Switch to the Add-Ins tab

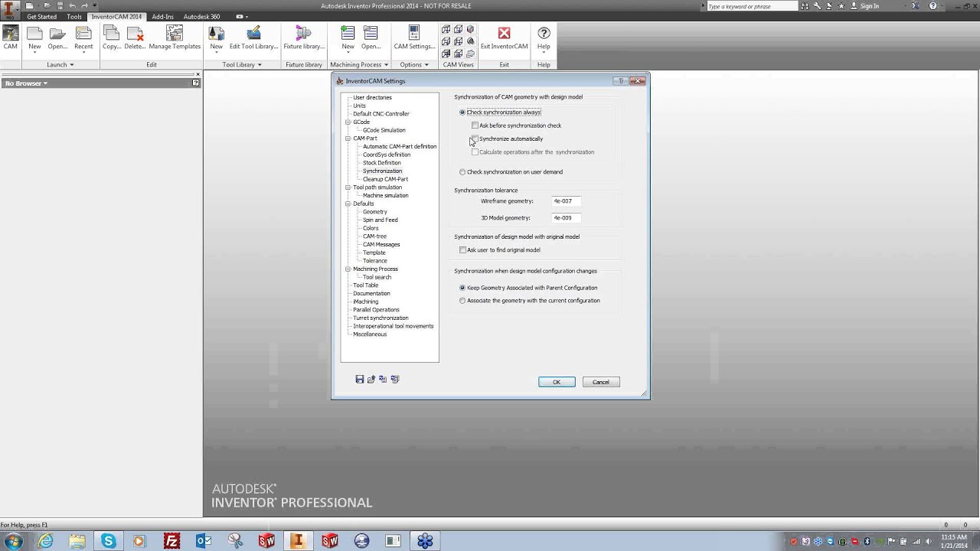[162, 17]
